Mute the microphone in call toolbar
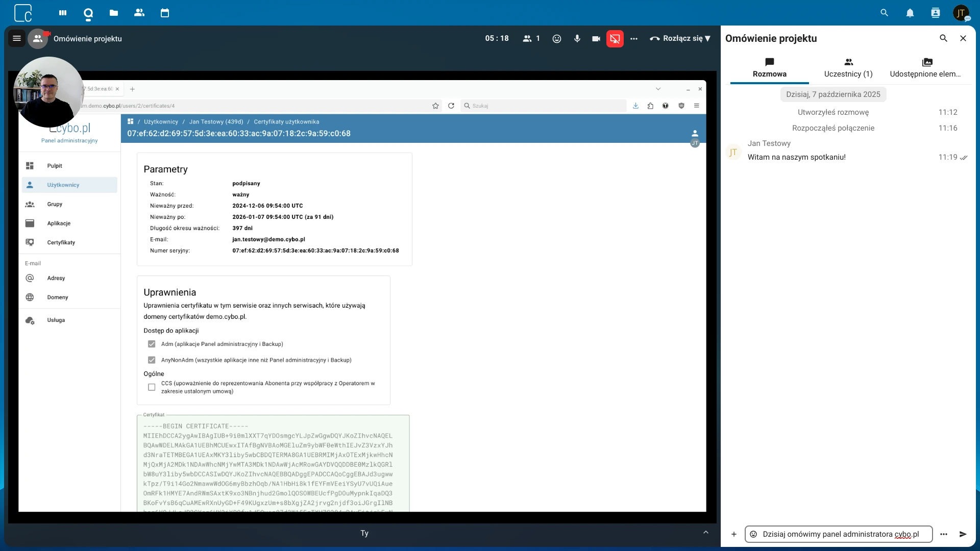This screenshot has width=980, height=551. tap(577, 39)
